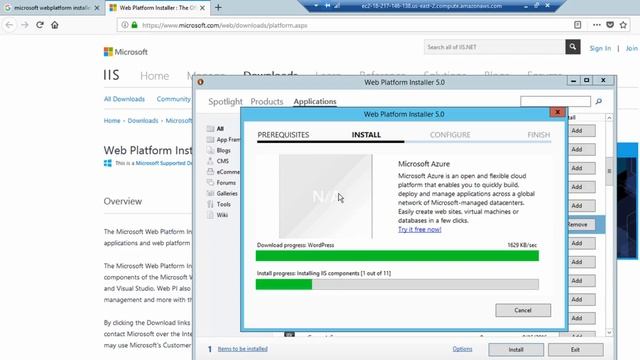Open the Join link
This screenshot has height=360, width=640.
tap(631, 48)
